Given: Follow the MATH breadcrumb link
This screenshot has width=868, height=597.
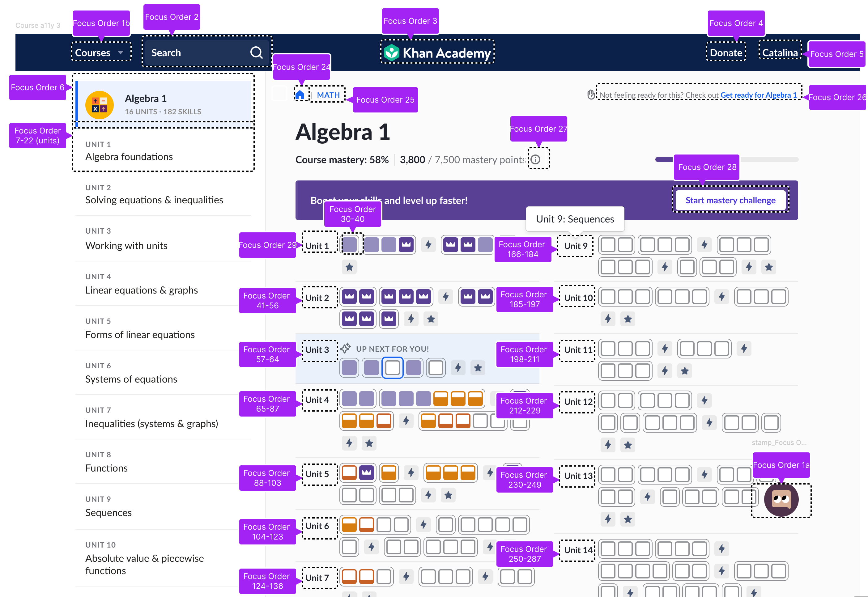Looking at the screenshot, I should [x=328, y=95].
